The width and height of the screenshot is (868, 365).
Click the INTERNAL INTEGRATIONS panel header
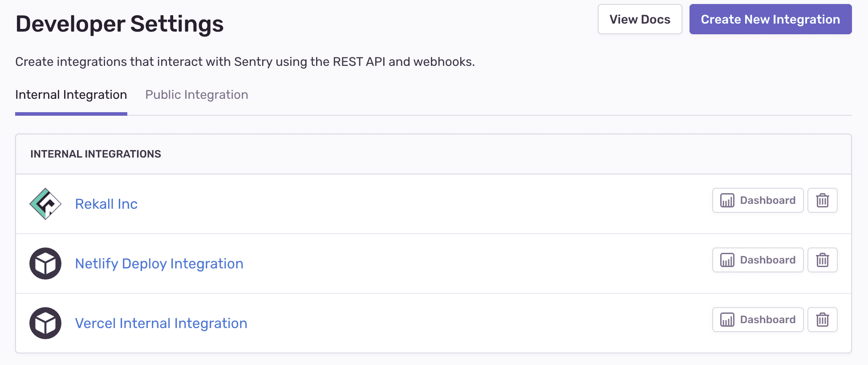[96, 154]
